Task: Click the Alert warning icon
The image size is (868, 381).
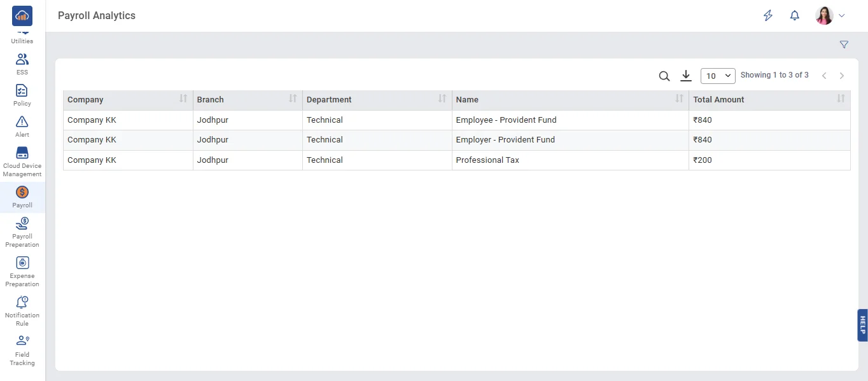Action: (22, 122)
